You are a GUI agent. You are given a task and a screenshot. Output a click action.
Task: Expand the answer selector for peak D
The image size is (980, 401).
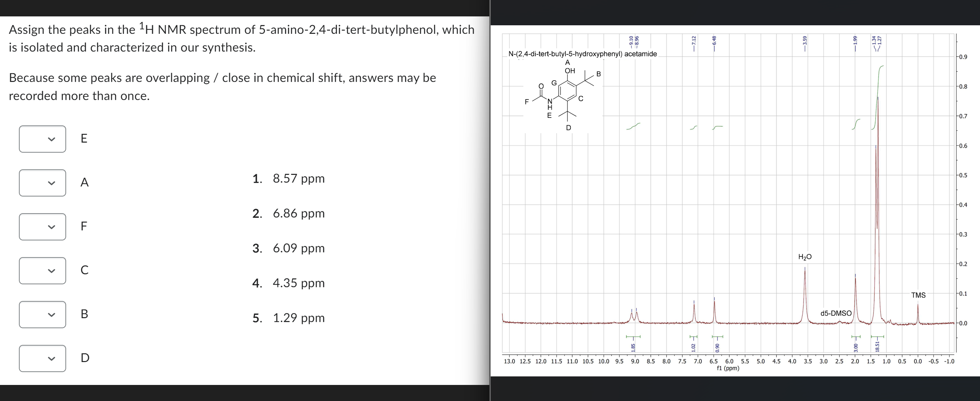(42, 358)
